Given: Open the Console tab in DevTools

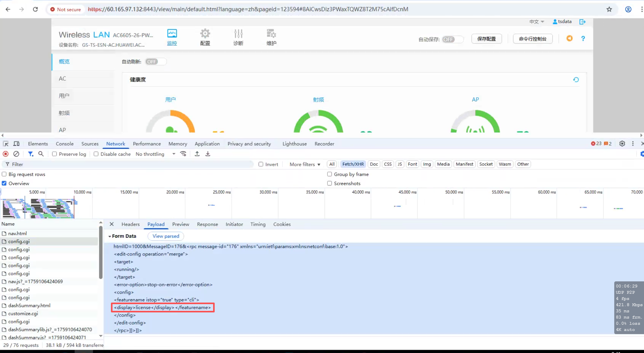Looking at the screenshot, I should [x=65, y=144].
